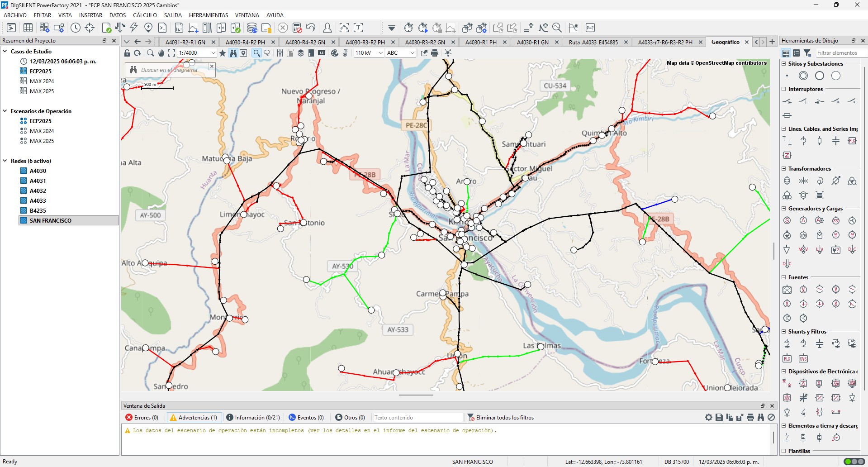Open the 1:74000 zoom scale dropdown

[213, 53]
